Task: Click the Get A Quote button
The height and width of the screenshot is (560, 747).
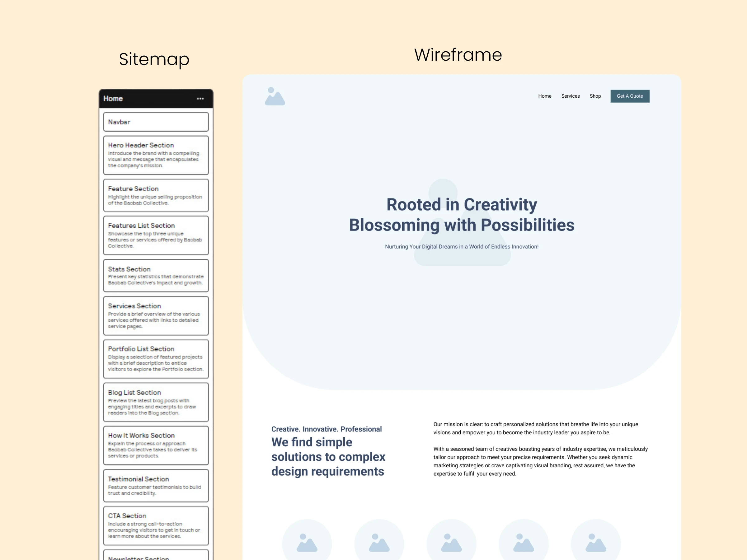Action: 629,96
